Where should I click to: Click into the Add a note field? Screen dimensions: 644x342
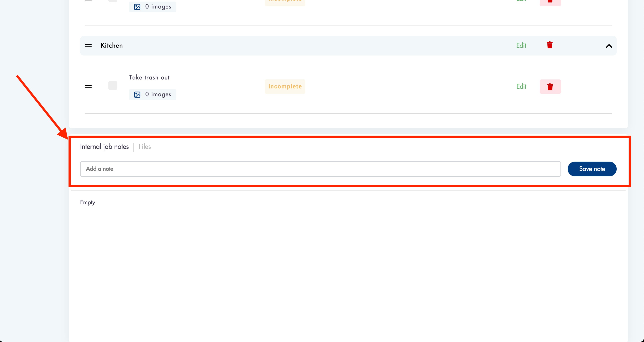[x=320, y=169]
